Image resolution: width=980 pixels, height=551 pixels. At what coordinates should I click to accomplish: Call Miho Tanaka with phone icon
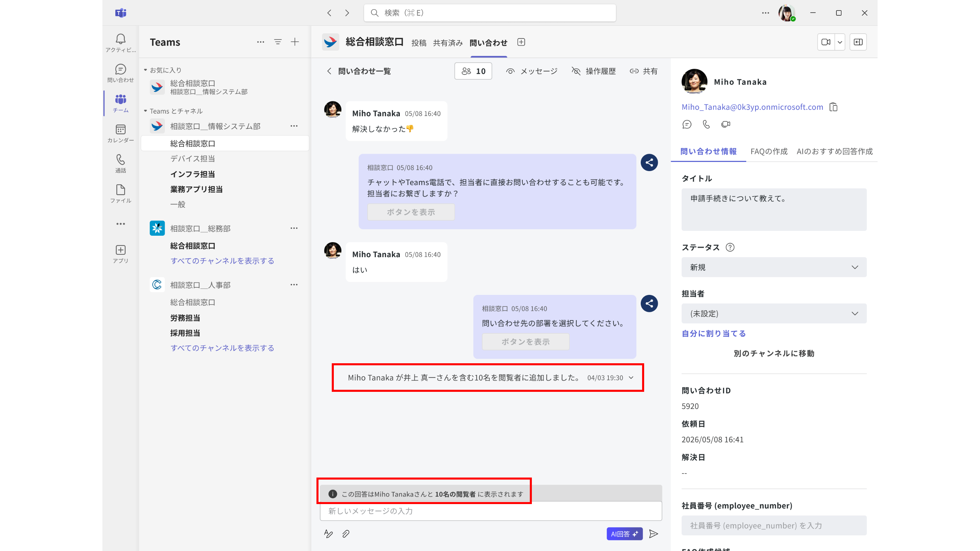(706, 124)
